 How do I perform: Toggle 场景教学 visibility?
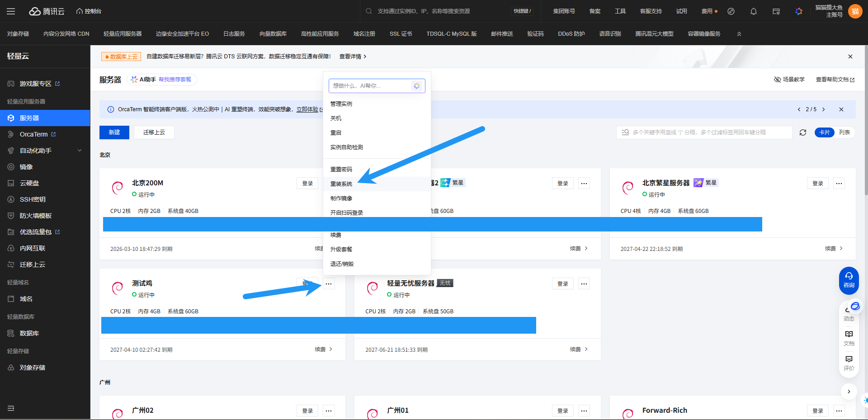tap(789, 80)
